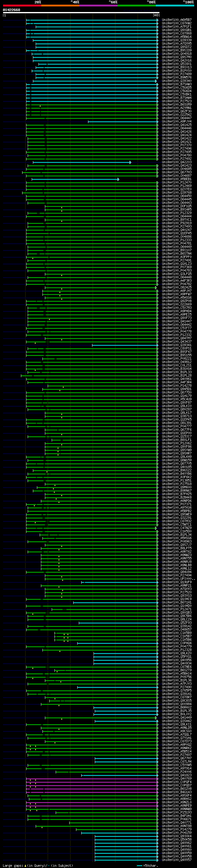Screen dimensions: 197x868
Task: Click the green alignment bar of UniRef100_B6SUM9
Action: (x=92, y=104)
